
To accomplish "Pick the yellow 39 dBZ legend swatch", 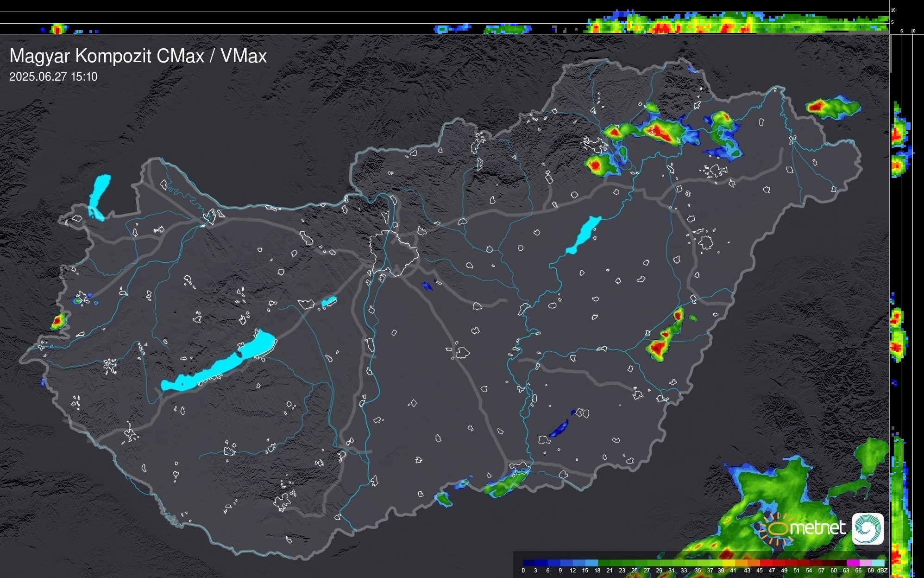I will 729,563.
